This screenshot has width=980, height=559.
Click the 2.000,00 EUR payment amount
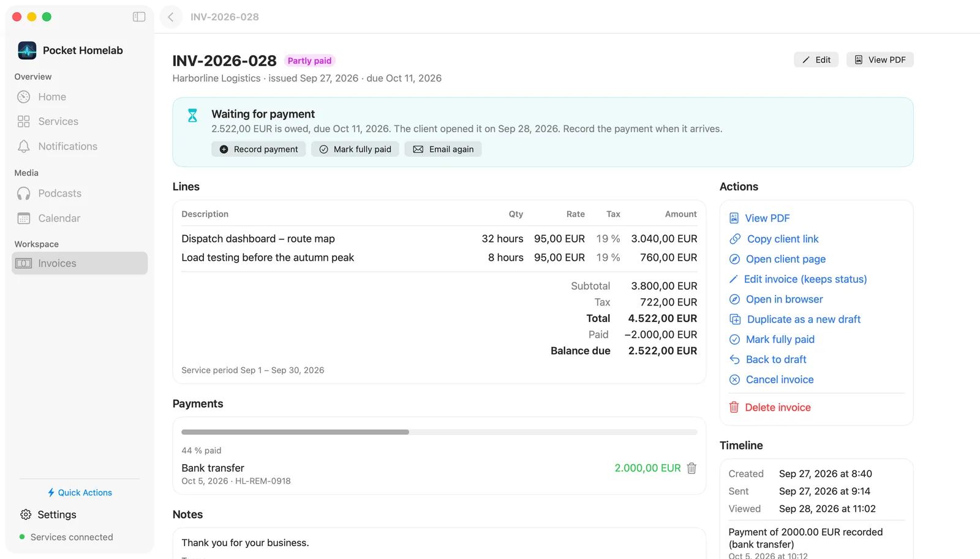tap(647, 468)
